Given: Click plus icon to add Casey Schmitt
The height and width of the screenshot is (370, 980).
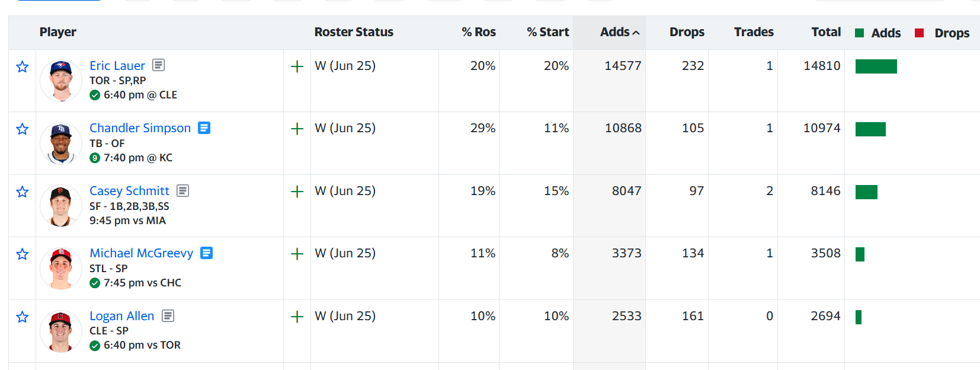Looking at the screenshot, I should [x=297, y=192].
